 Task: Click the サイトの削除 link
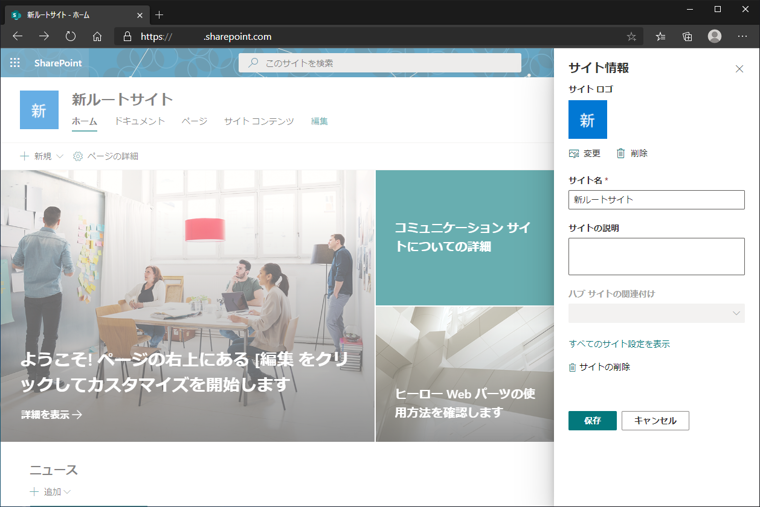point(600,367)
